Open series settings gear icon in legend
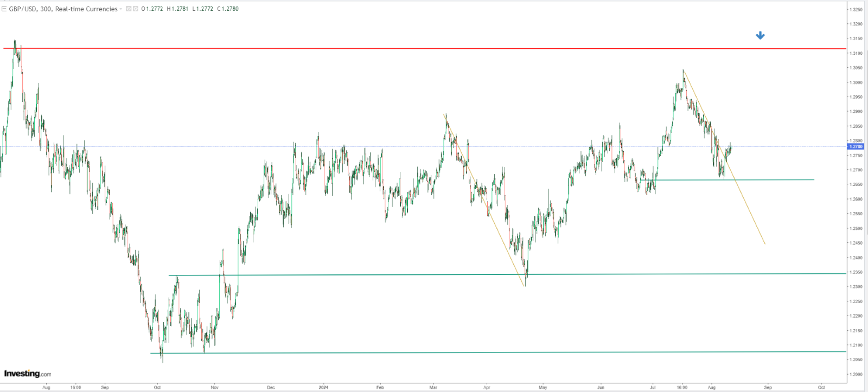868x392 pixels. click(136, 9)
